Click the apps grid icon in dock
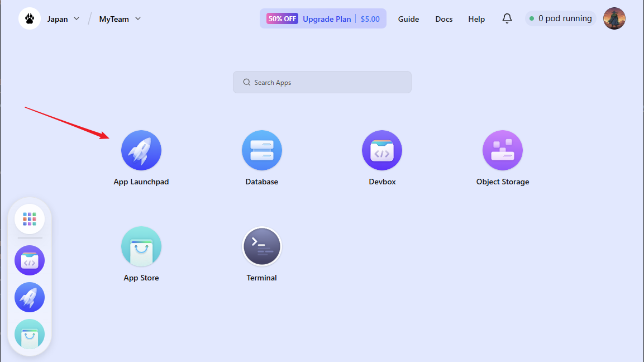 30,219
